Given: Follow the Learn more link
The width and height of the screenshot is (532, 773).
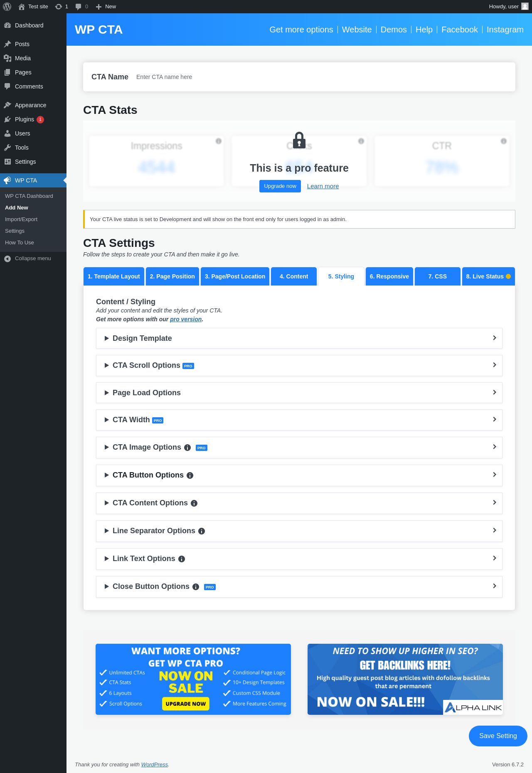Looking at the screenshot, I should tap(323, 186).
